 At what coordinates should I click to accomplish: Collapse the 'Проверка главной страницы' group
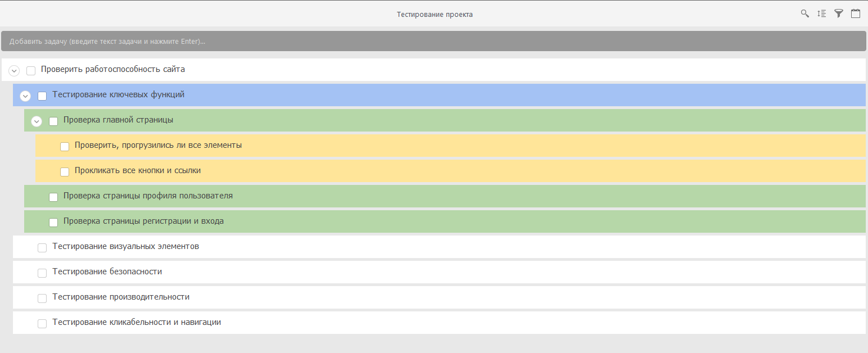click(x=37, y=121)
